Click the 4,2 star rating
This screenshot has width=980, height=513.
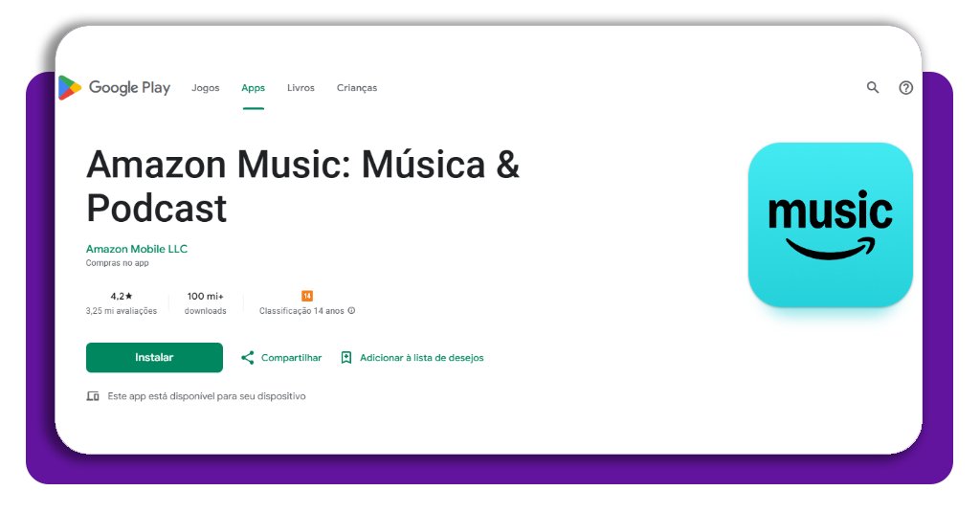[122, 296]
